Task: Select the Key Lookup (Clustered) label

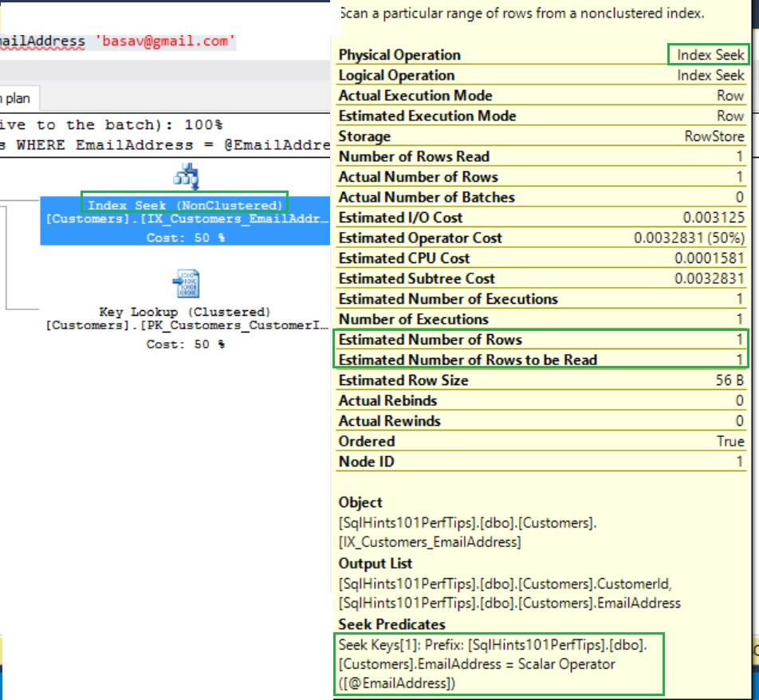Action: 184,312
